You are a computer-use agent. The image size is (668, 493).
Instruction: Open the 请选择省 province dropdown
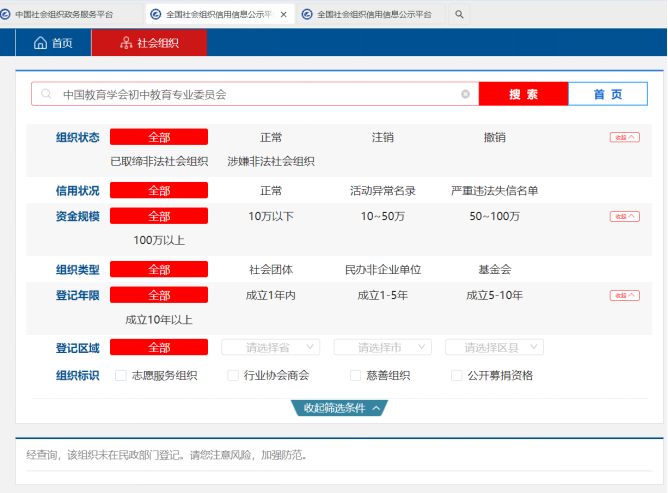[x=270, y=347]
